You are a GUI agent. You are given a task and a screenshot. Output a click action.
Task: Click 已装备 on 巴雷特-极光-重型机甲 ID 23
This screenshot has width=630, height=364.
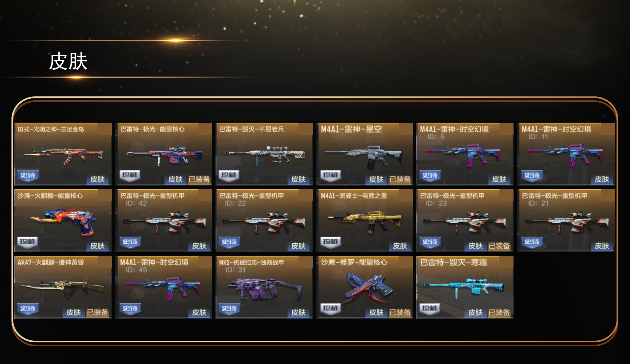(499, 246)
